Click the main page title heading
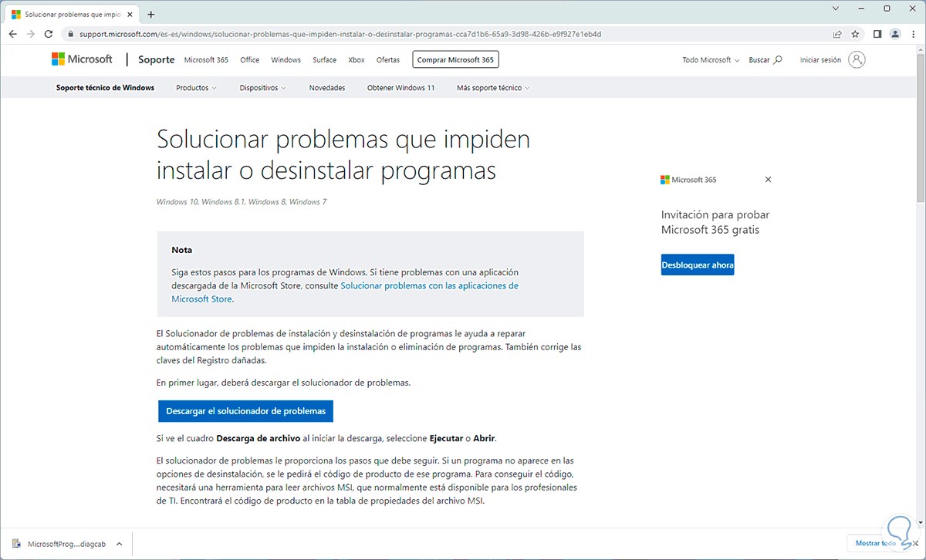This screenshot has width=926, height=560. coord(343,154)
